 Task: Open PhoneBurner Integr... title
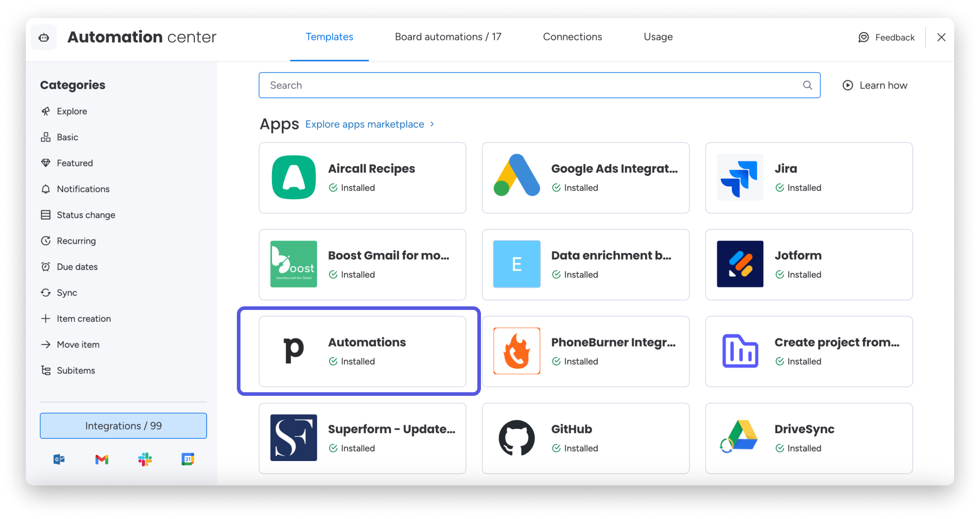point(613,343)
